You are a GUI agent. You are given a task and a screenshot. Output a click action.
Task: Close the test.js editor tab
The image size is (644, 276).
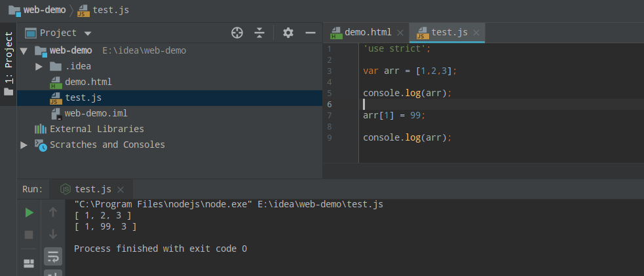point(476,33)
